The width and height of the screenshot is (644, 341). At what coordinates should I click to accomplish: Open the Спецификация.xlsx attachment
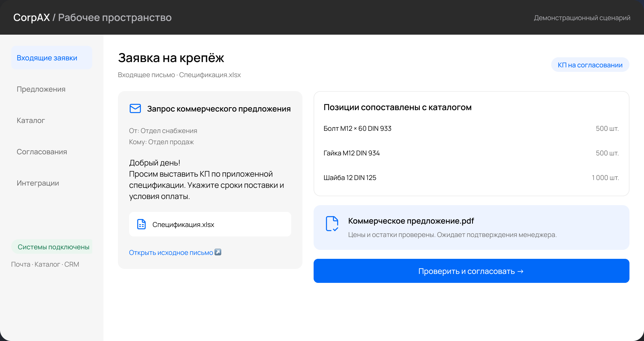210,224
